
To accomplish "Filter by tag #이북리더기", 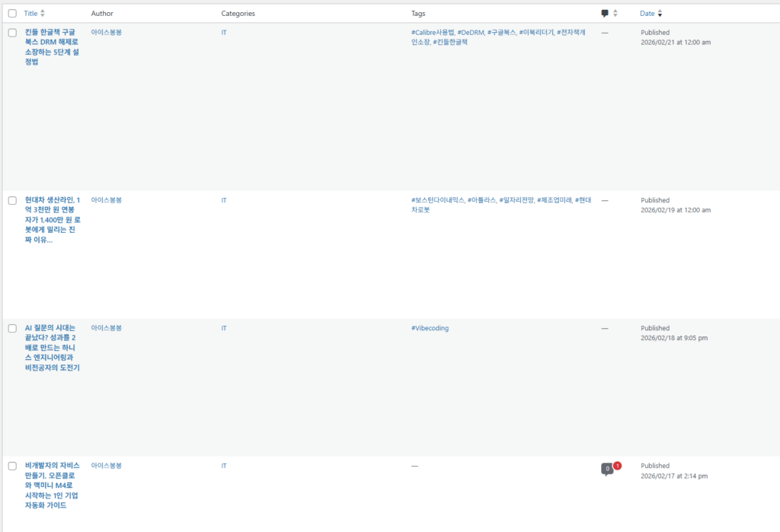I will [x=536, y=32].
